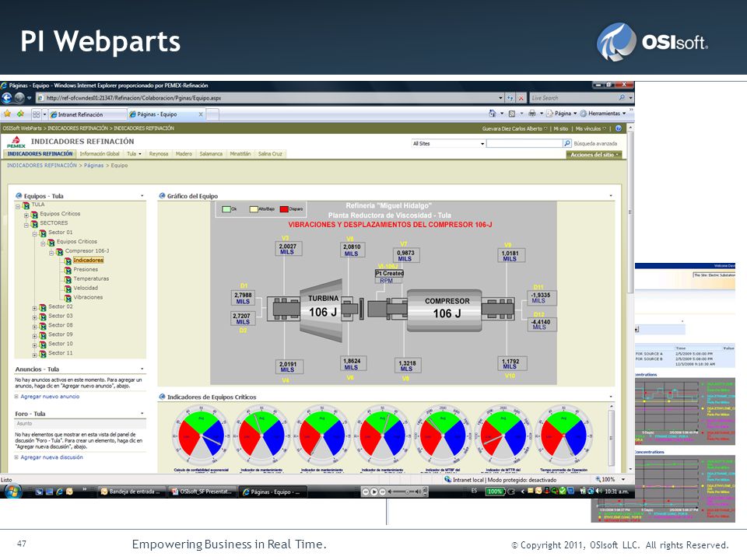This screenshot has width=747, height=560.
Task: Click the PEMEX logo
Action: click(16, 142)
